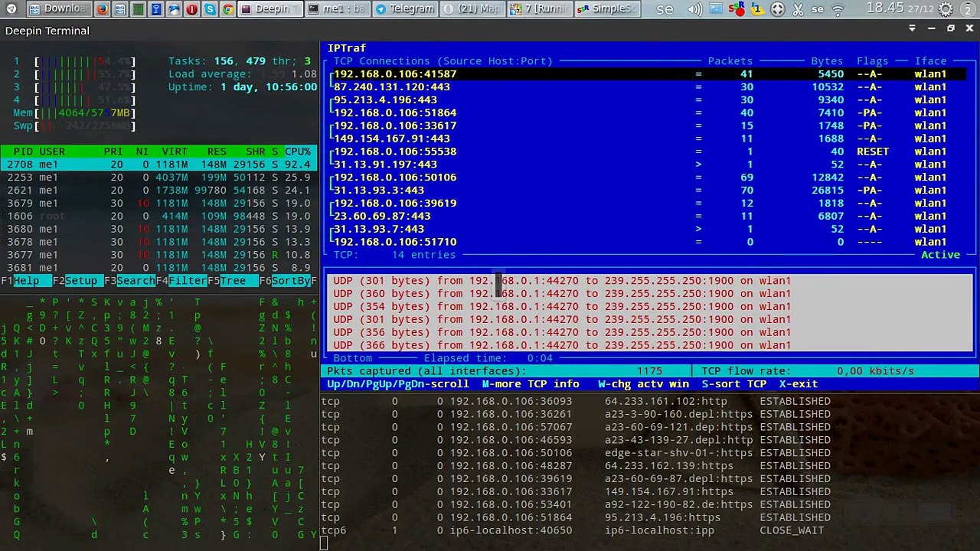Open the settings gear in the panel
The height and width of the screenshot is (551, 980).
(x=946, y=9)
